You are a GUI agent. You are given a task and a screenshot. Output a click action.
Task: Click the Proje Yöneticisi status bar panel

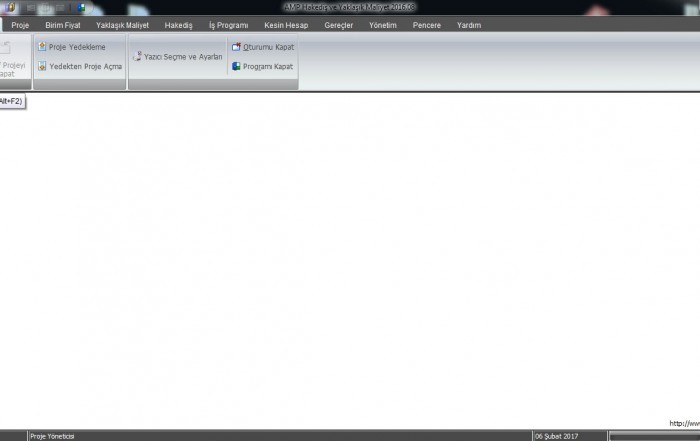[x=53, y=436]
